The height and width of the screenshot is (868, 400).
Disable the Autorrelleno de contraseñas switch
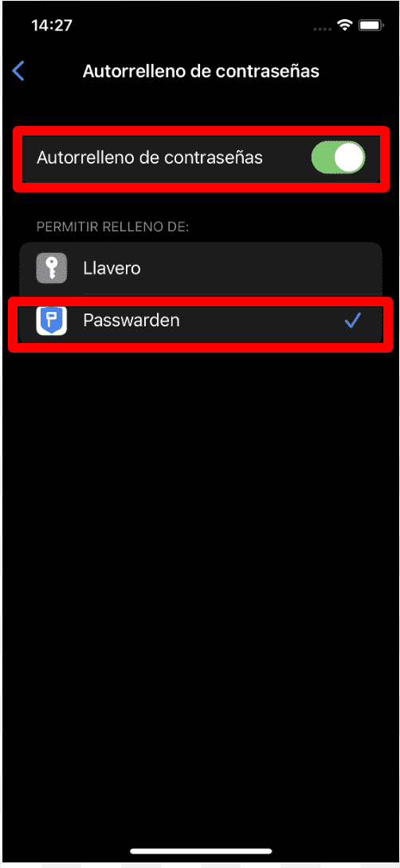[338, 158]
